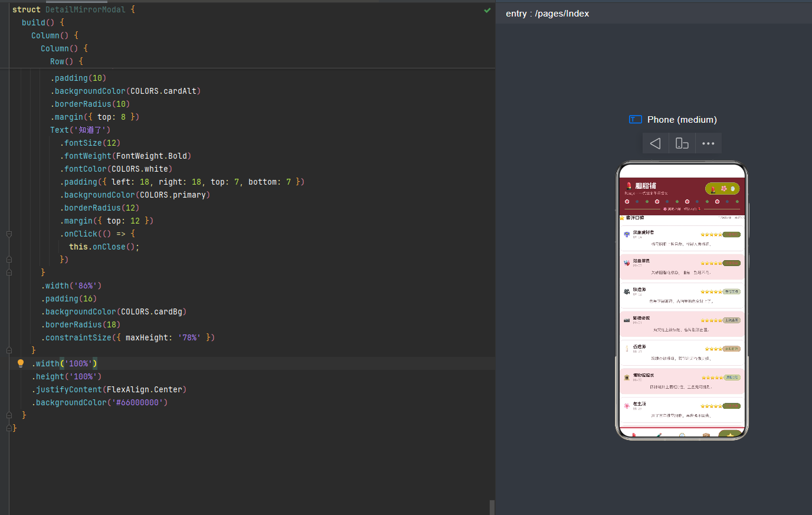Tap the flower avatar of 老主顾
Image resolution: width=812 pixels, height=515 pixels.
tap(627, 406)
